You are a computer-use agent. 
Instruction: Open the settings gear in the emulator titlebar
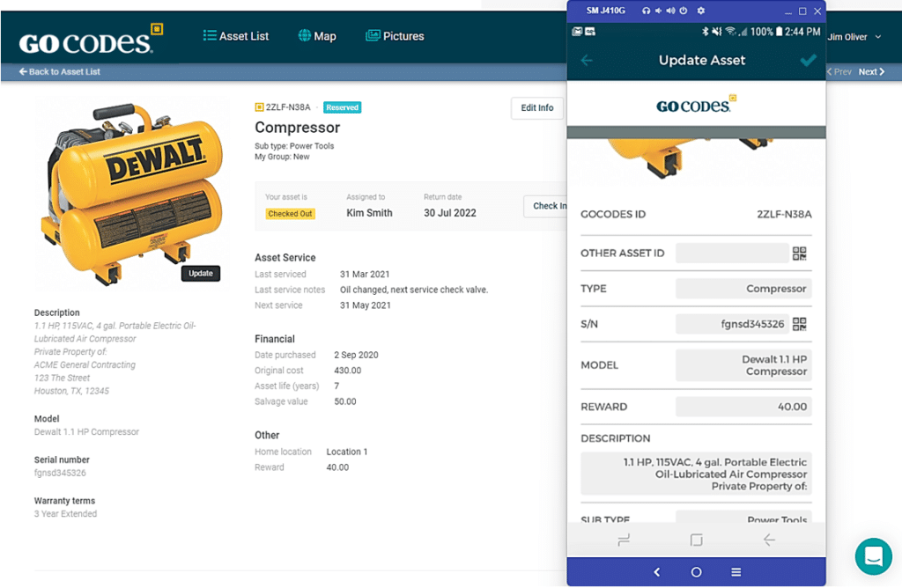coord(700,11)
